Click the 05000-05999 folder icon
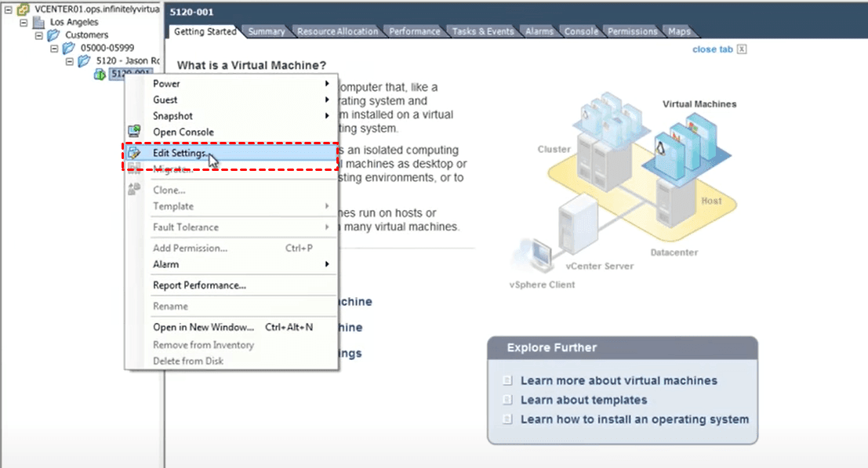Image resolution: width=868 pixels, height=468 pixels. tap(69, 48)
